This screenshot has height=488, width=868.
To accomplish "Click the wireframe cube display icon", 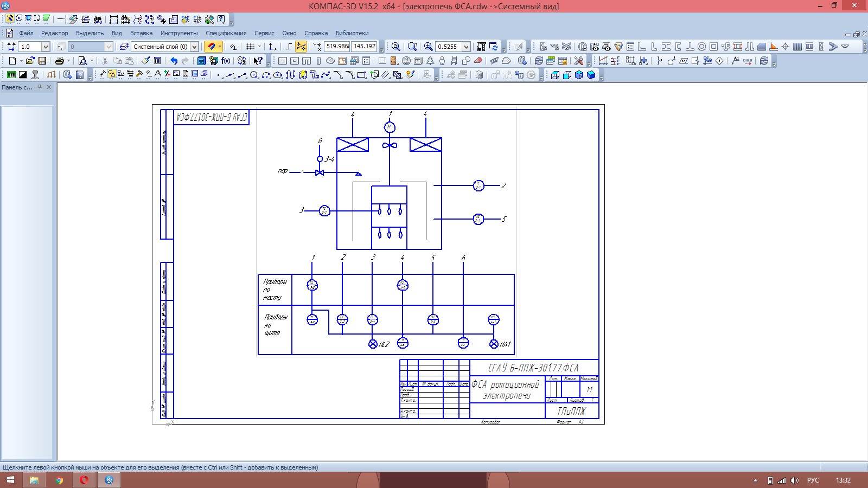I will coord(555,75).
